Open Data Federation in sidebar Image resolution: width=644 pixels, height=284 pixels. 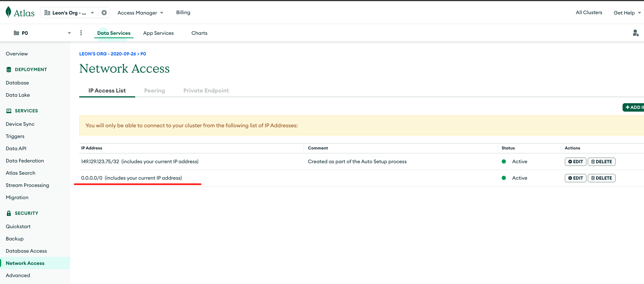25,161
